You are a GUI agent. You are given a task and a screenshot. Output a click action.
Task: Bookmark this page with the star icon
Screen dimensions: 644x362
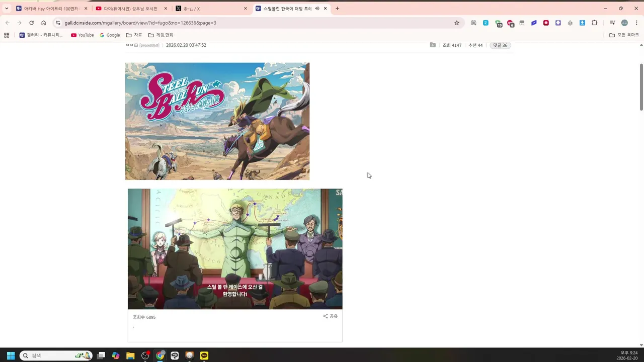(457, 23)
